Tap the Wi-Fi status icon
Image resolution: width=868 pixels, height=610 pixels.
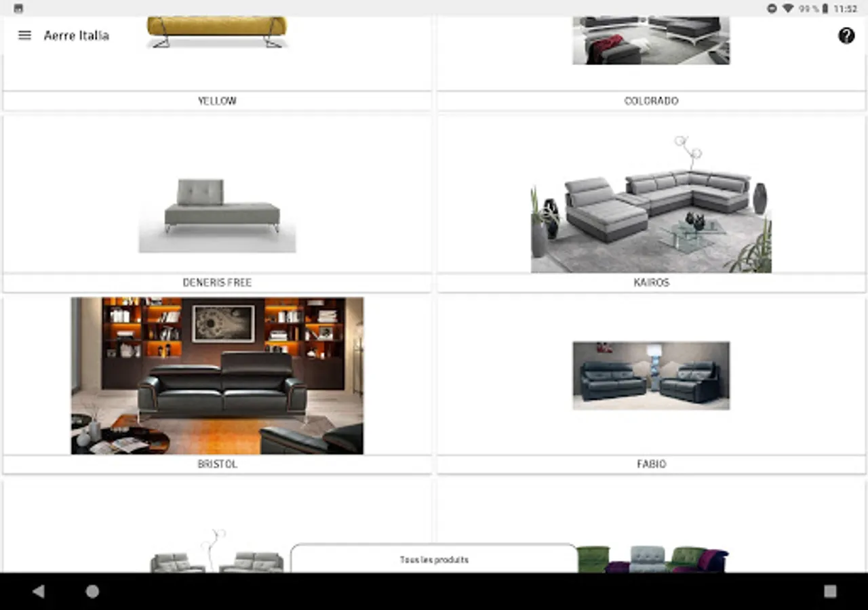tap(787, 8)
